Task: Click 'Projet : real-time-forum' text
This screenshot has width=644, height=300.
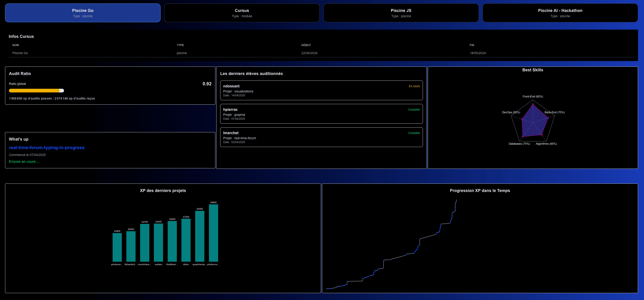Action: coord(239,138)
